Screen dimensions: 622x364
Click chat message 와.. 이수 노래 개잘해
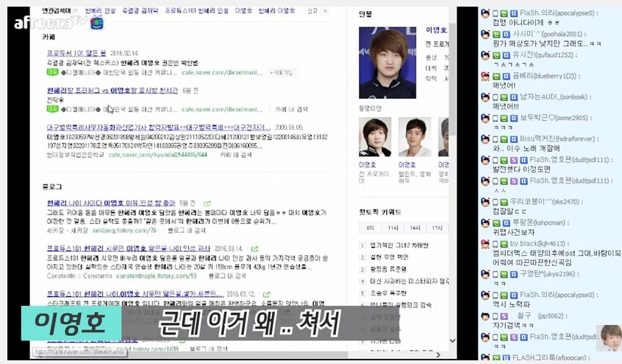pyautogui.click(x=526, y=149)
